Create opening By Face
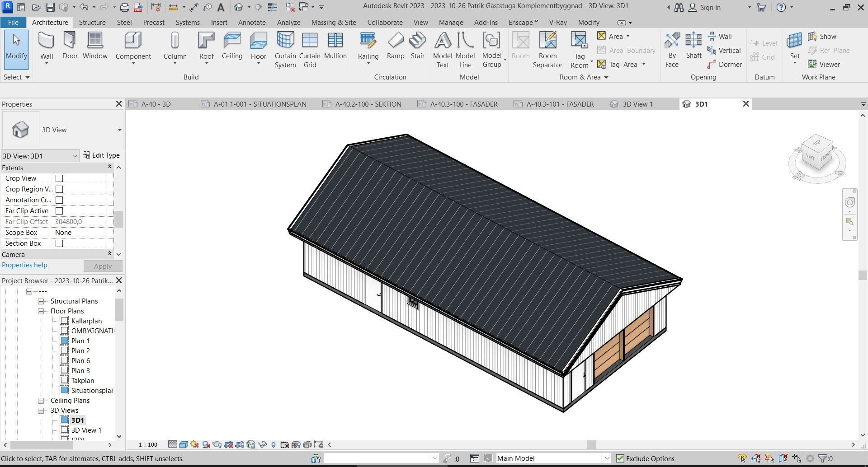Image resolution: width=868 pixels, height=467 pixels. pyautogui.click(x=672, y=50)
